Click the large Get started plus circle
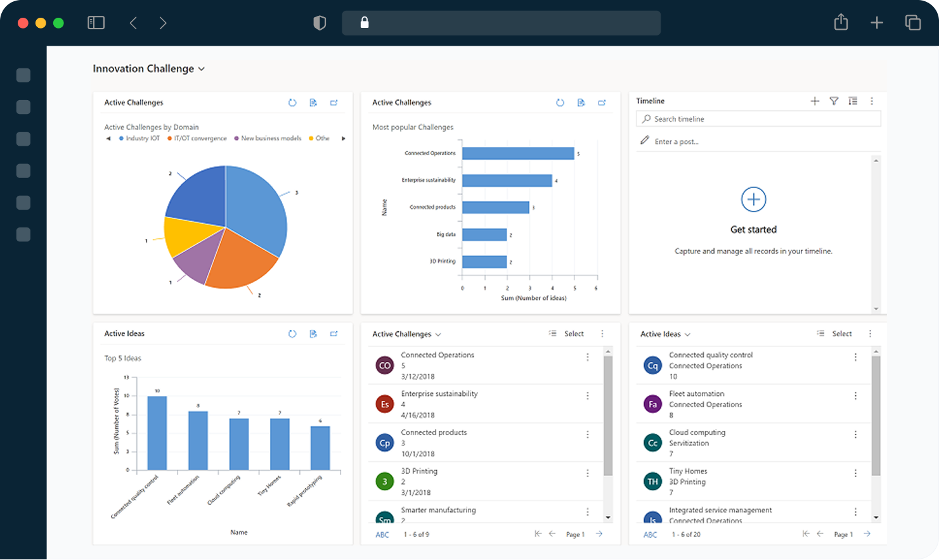 point(753,200)
